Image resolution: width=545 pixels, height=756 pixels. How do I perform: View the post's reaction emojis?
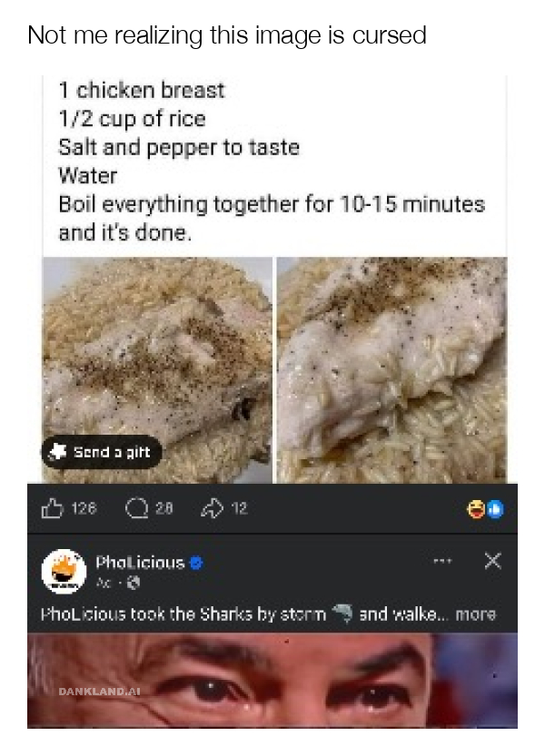pos(487,510)
